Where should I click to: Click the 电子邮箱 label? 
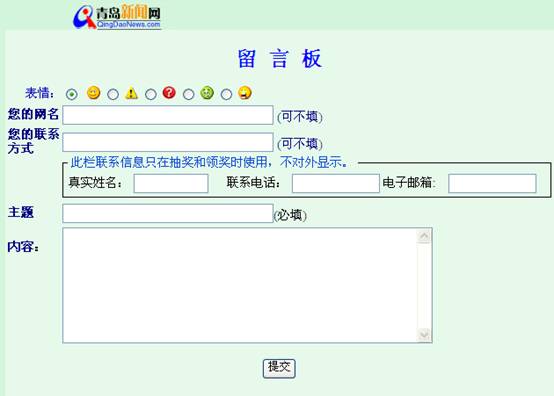tap(409, 183)
